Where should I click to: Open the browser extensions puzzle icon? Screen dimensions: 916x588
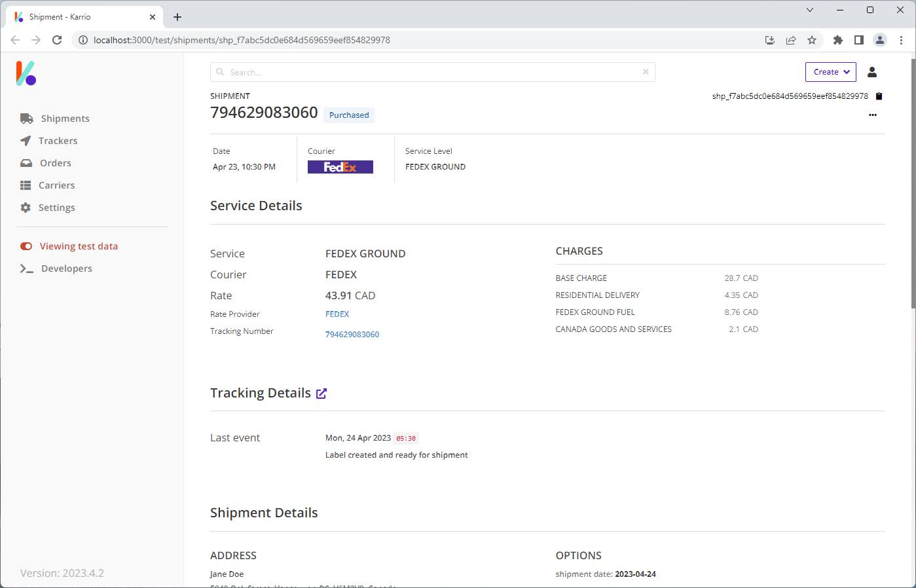coord(838,40)
